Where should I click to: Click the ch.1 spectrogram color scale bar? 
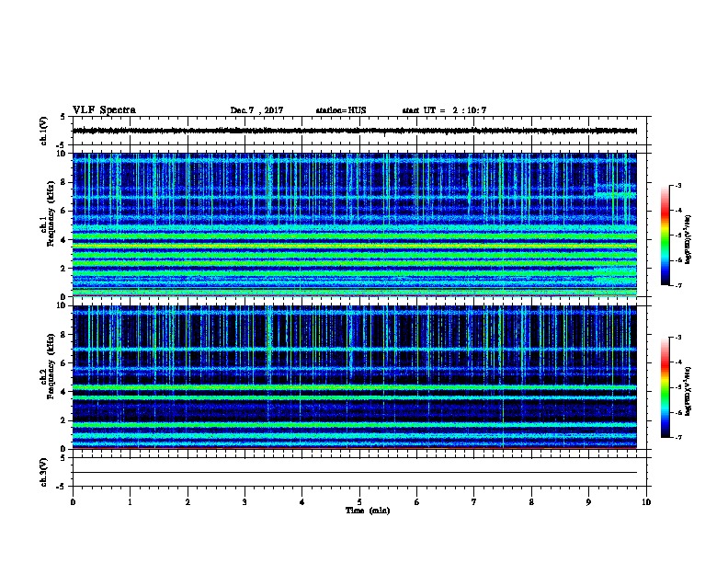(x=665, y=236)
